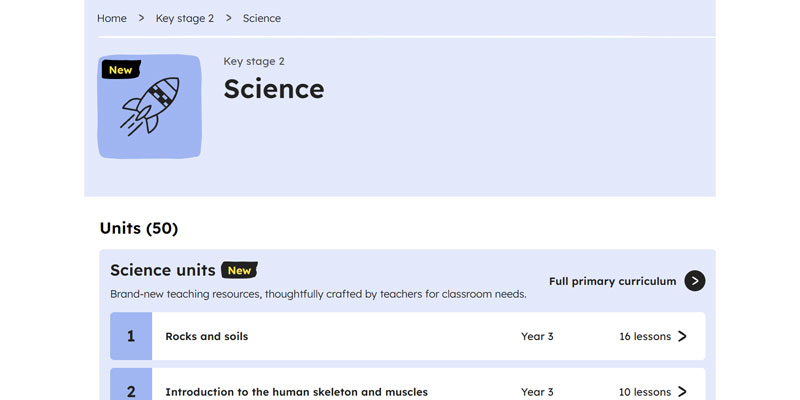Click the number 2 unit tile
This screenshot has height=400, width=800.
click(x=131, y=390)
